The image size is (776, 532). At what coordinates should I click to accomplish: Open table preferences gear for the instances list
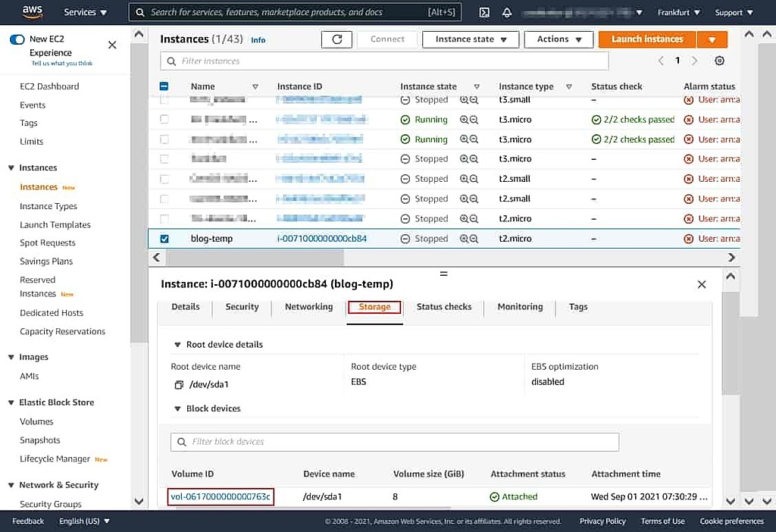point(718,61)
